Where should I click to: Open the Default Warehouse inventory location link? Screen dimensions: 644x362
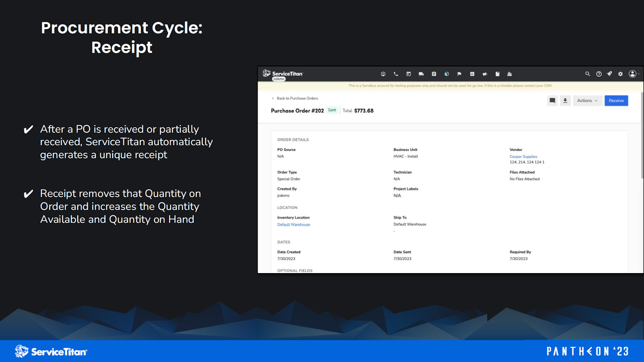click(x=293, y=225)
